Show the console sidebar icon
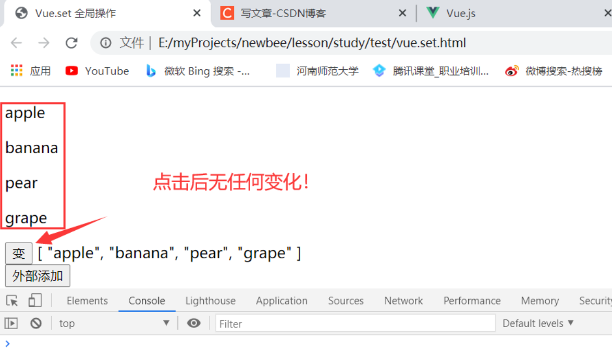Screen dimensions: 612x364 pyautogui.click(x=11, y=323)
